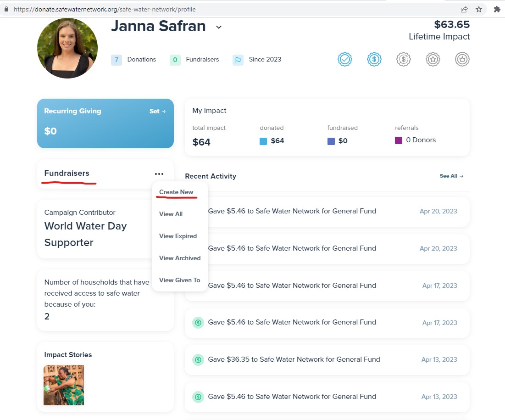
Task: Click the My Impact card title
Action: point(209,111)
